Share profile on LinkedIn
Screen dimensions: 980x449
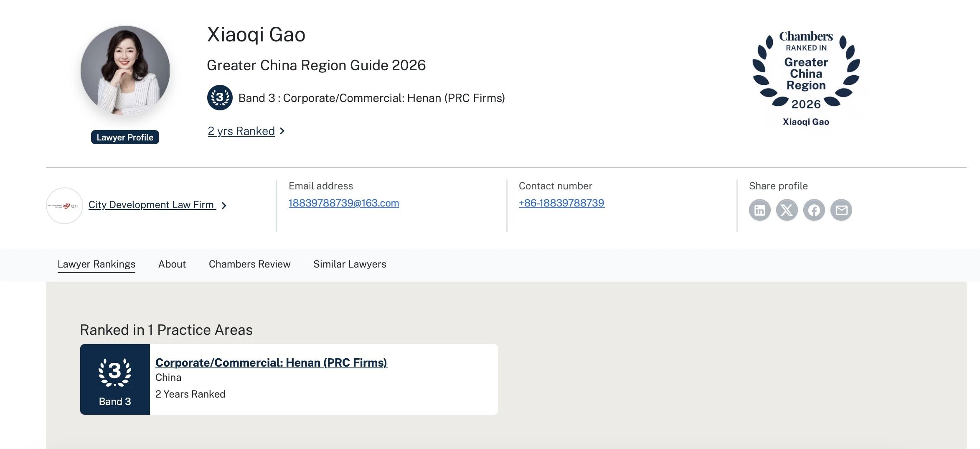point(759,210)
